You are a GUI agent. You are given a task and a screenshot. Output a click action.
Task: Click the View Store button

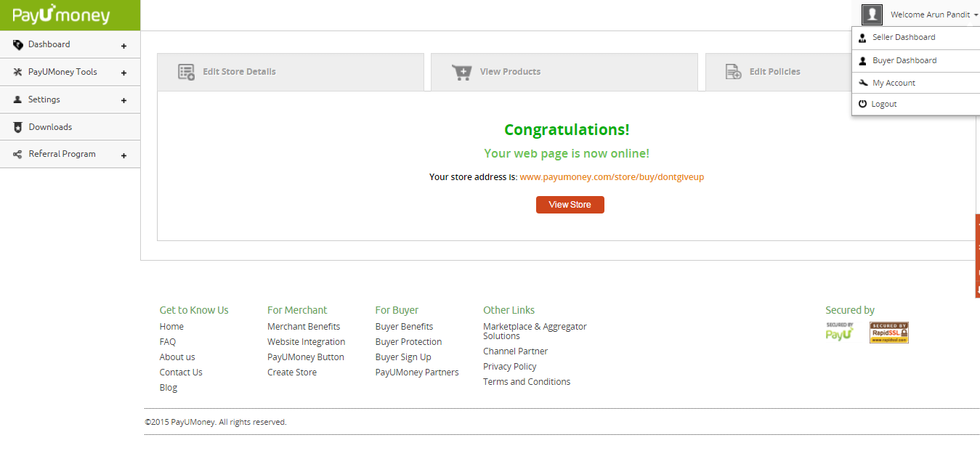pyautogui.click(x=570, y=205)
